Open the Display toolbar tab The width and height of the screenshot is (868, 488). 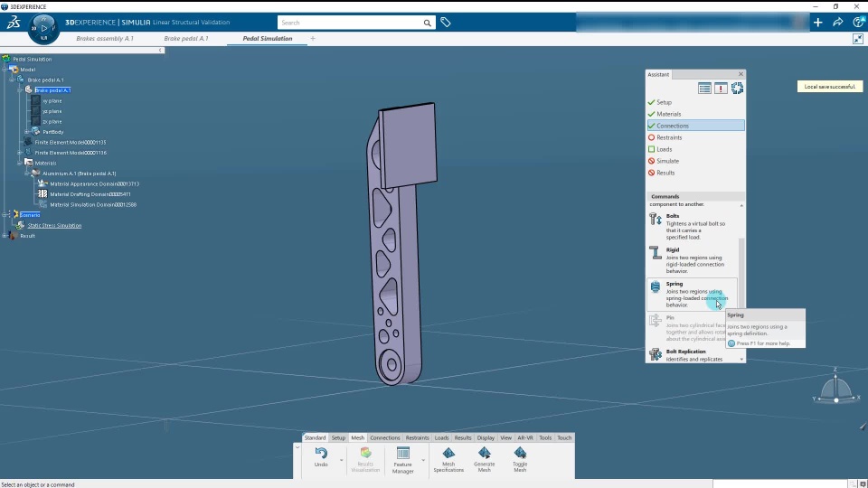click(x=486, y=437)
